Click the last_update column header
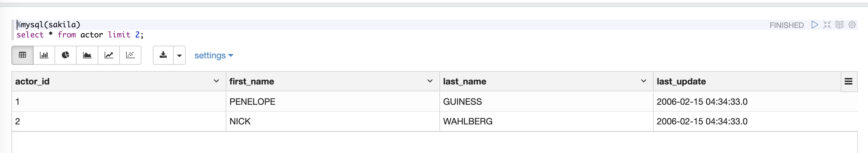 point(681,81)
